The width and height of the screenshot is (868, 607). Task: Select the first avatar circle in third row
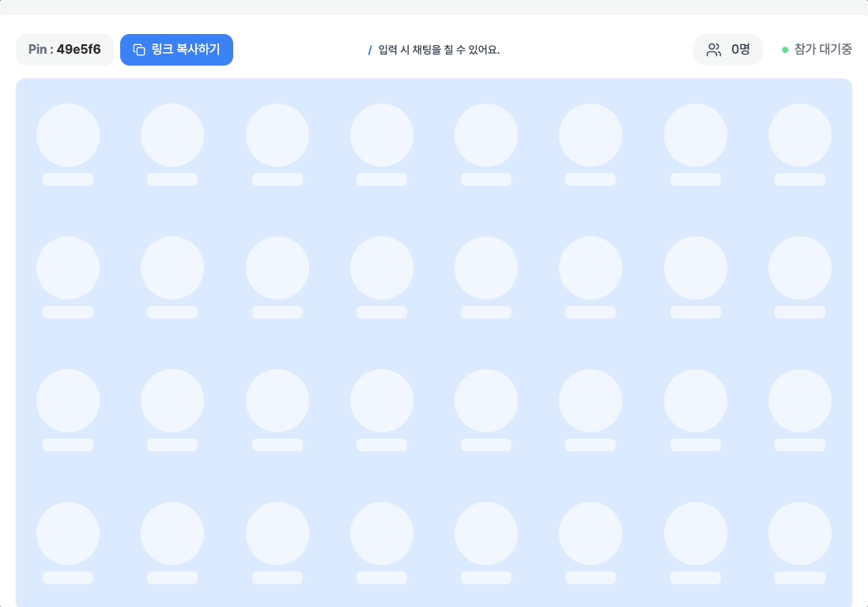[x=68, y=401]
